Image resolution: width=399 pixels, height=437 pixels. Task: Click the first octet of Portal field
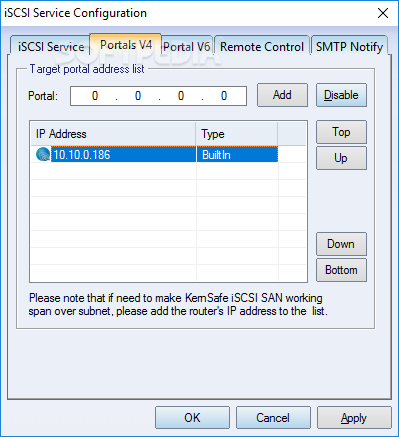pyautogui.click(x=95, y=96)
